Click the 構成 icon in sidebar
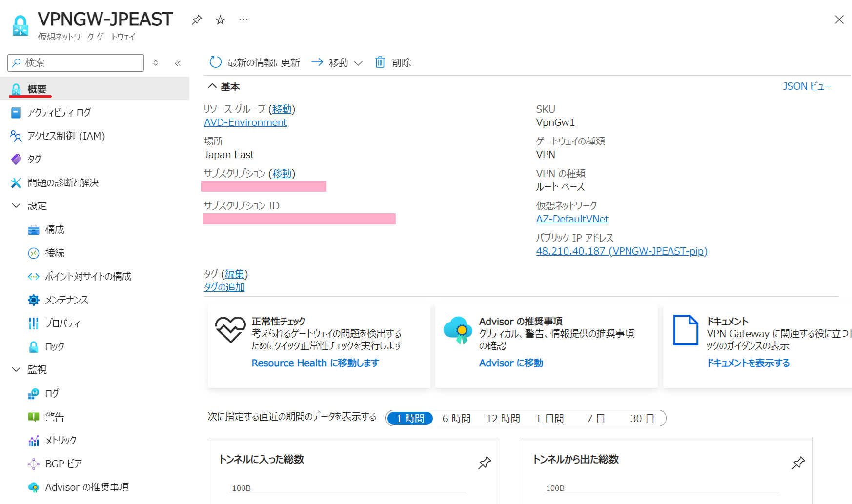 tap(34, 230)
